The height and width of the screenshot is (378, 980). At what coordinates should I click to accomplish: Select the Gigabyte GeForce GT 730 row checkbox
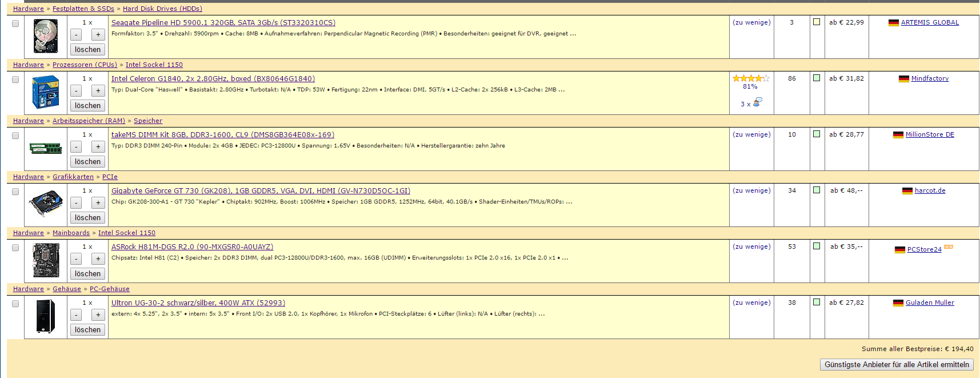tap(15, 192)
